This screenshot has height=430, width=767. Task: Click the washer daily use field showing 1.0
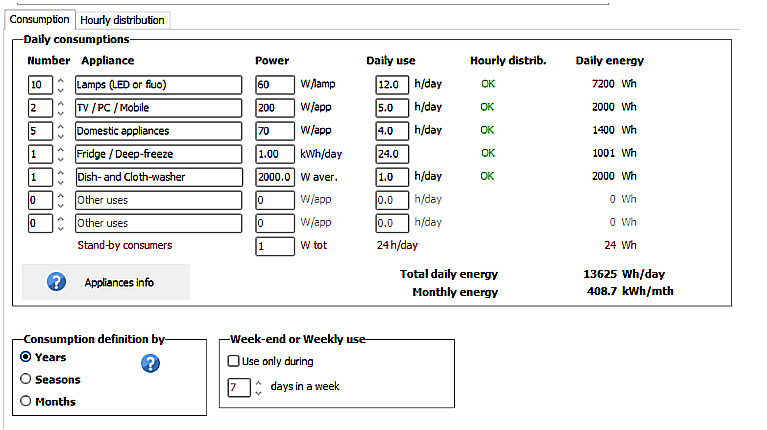[392, 177]
